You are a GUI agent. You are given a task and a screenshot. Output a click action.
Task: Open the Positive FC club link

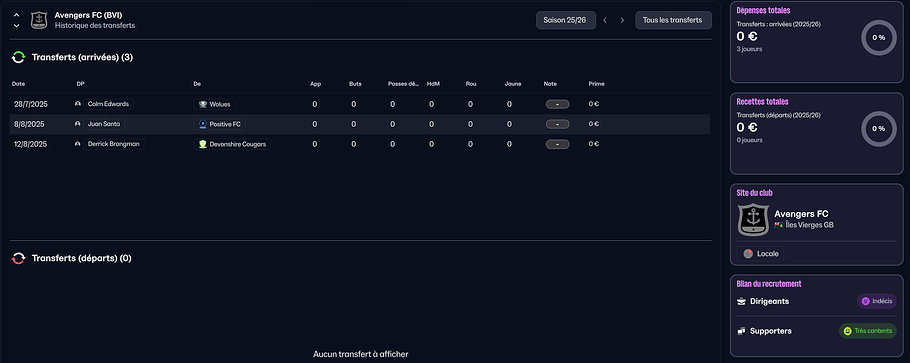pyautogui.click(x=219, y=124)
